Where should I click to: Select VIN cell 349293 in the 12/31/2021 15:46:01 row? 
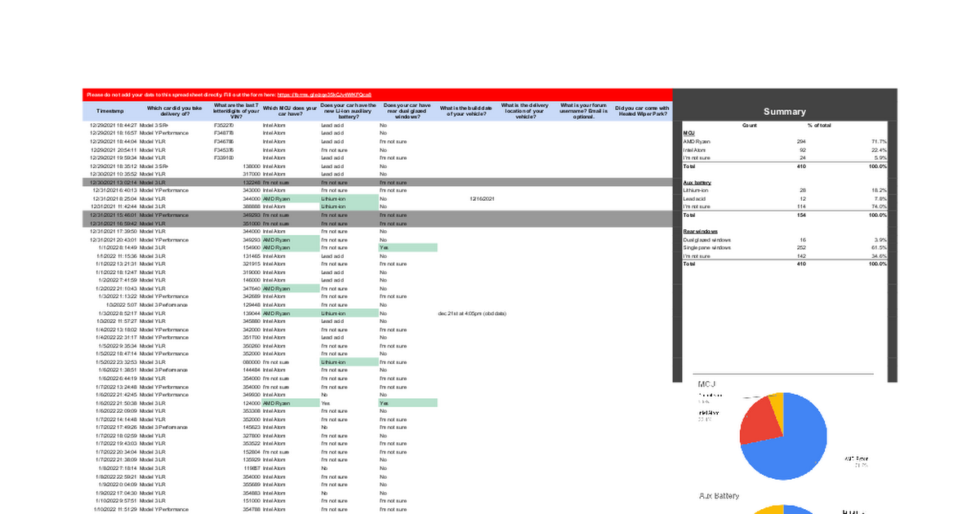click(251, 215)
